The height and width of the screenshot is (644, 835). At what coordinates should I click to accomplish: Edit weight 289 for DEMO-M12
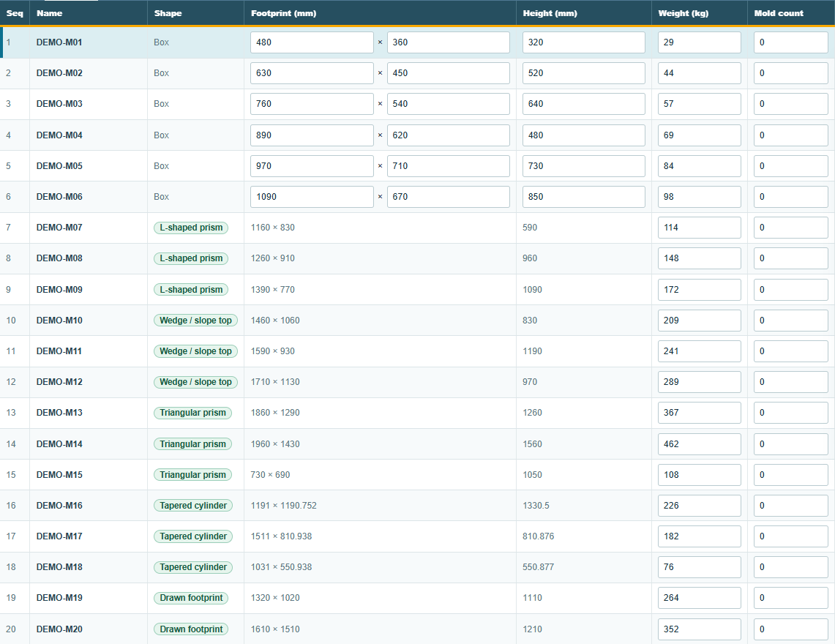click(699, 382)
